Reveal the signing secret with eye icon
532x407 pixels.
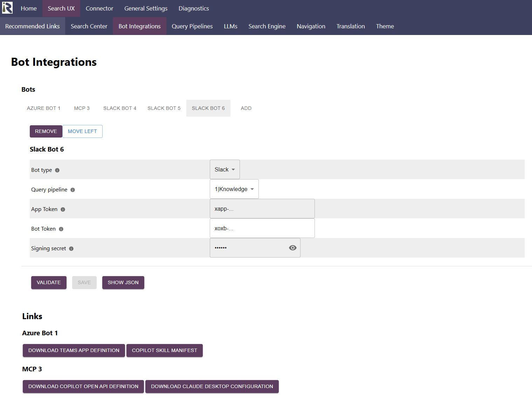point(293,248)
